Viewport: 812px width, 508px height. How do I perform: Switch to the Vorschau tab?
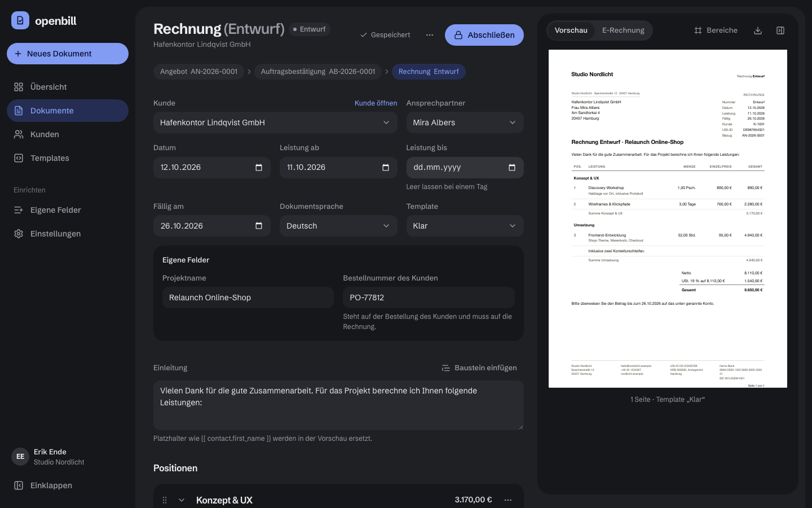[571, 30]
